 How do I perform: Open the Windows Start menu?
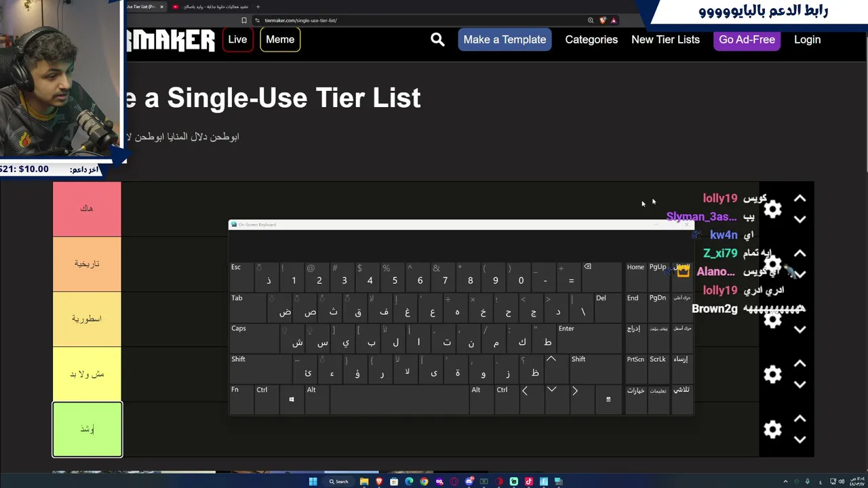(x=313, y=482)
